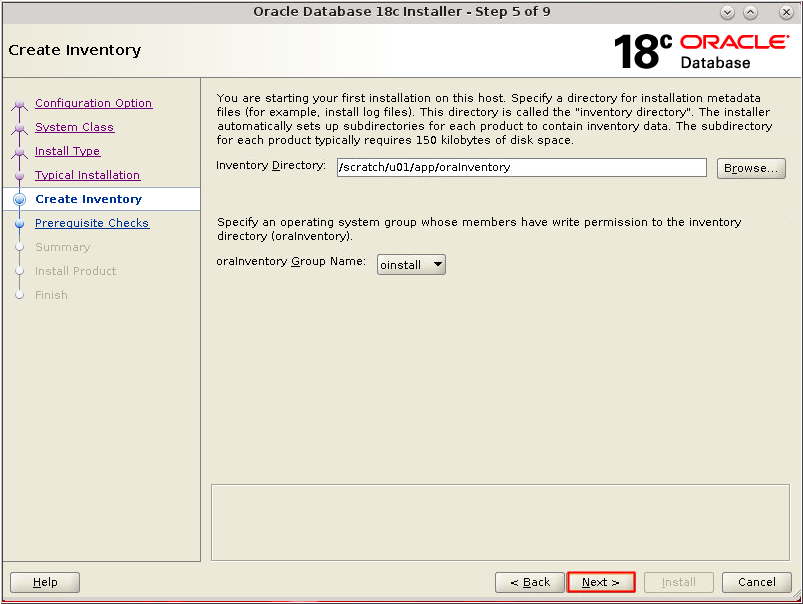Click the Finish step label

coord(51,295)
